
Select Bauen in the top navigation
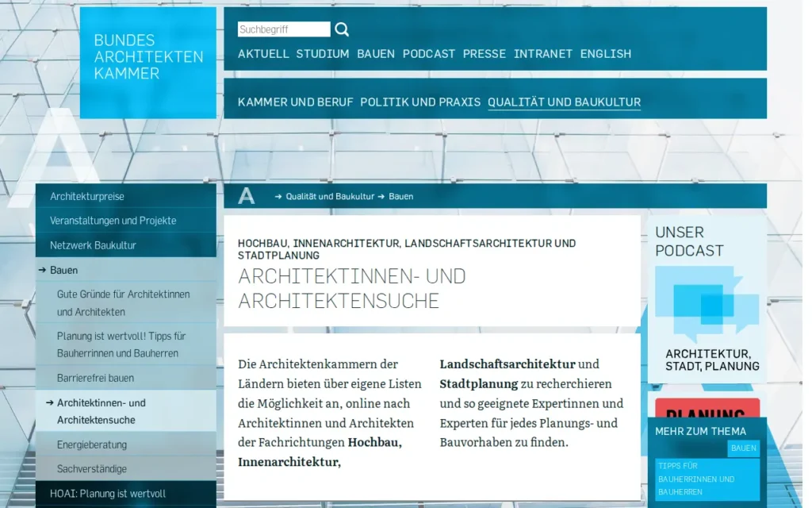tap(376, 54)
